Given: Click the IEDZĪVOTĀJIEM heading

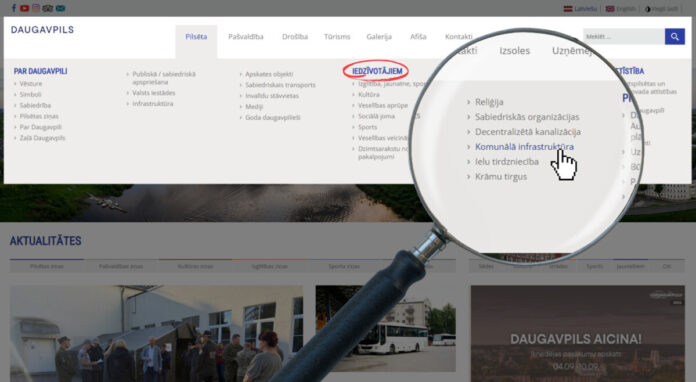Looking at the screenshot, I should point(377,71).
